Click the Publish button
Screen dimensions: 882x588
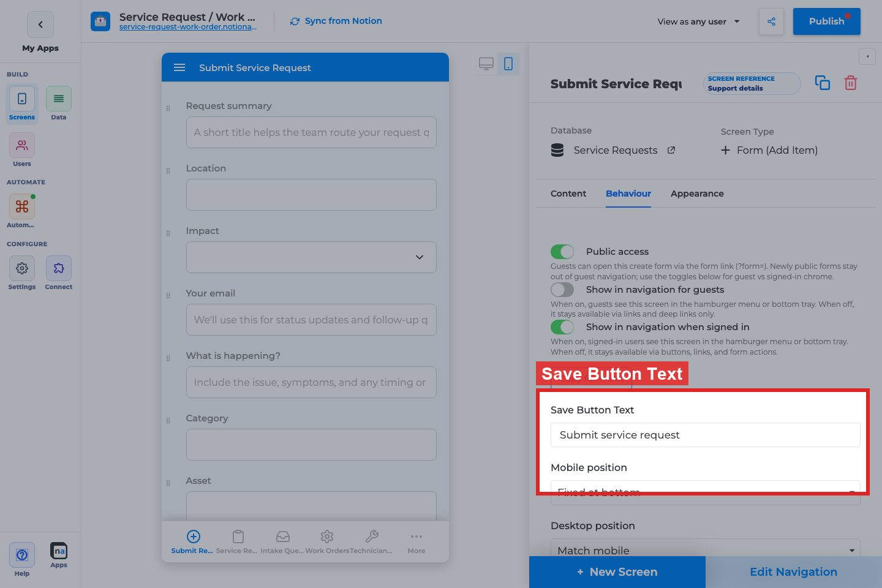tap(827, 21)
